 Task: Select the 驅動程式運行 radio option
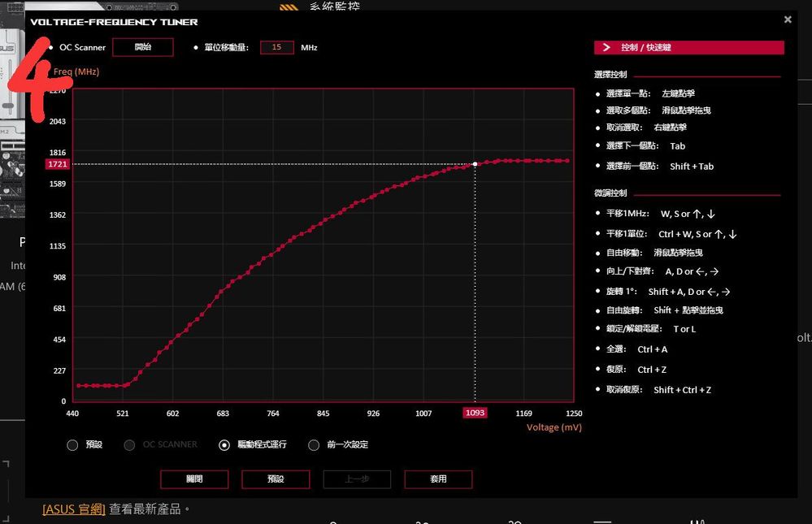224,444
